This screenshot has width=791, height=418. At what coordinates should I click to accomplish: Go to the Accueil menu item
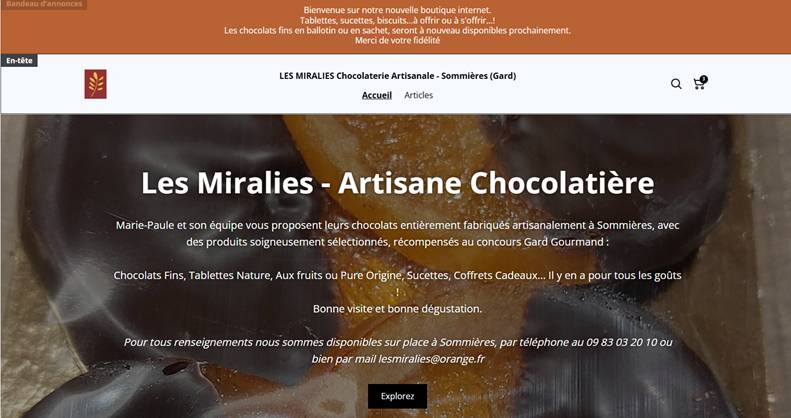coord(377,95)
